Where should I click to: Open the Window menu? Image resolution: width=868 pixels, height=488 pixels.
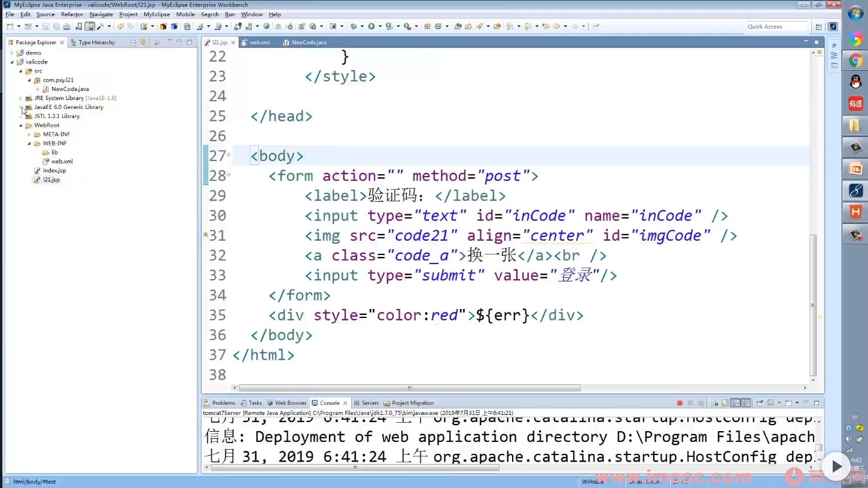coord(252,14)
